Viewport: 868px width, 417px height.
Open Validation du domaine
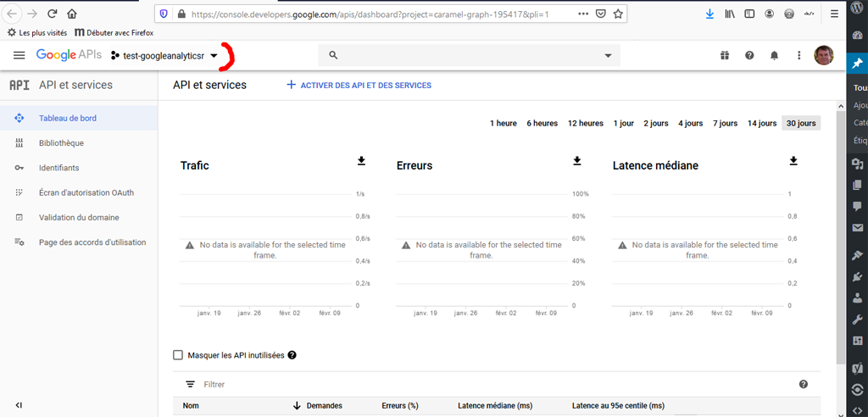(x=79, y=218)
